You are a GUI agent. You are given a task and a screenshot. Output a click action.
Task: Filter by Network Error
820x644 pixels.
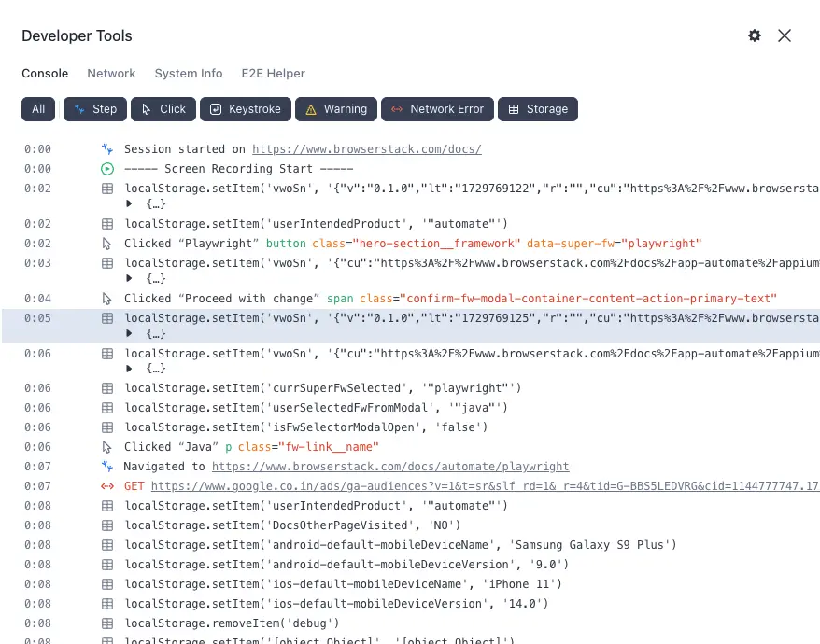point(436,109)
